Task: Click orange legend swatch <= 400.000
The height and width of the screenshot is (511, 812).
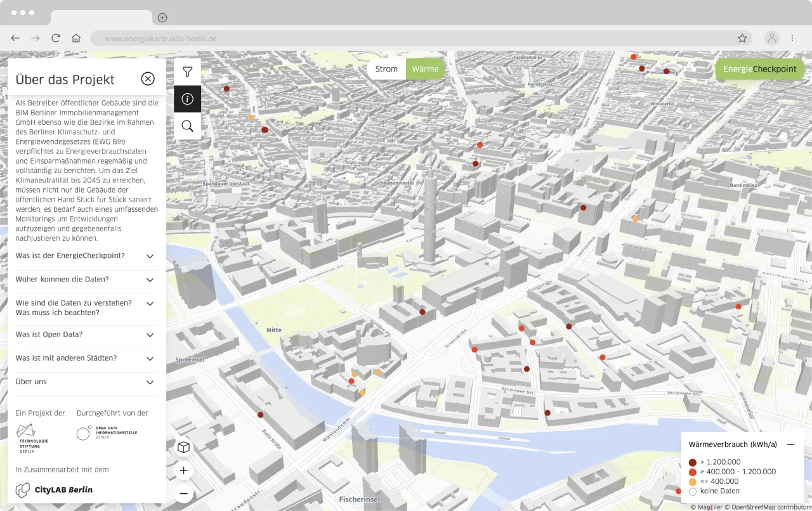Action: [x=692, y=481]
